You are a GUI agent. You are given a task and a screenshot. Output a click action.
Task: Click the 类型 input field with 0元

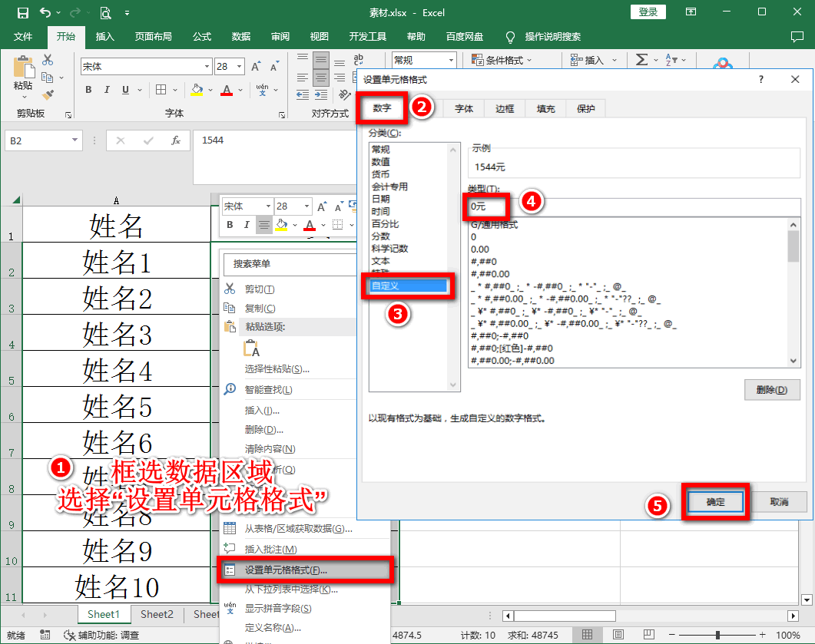pos(634,206)
